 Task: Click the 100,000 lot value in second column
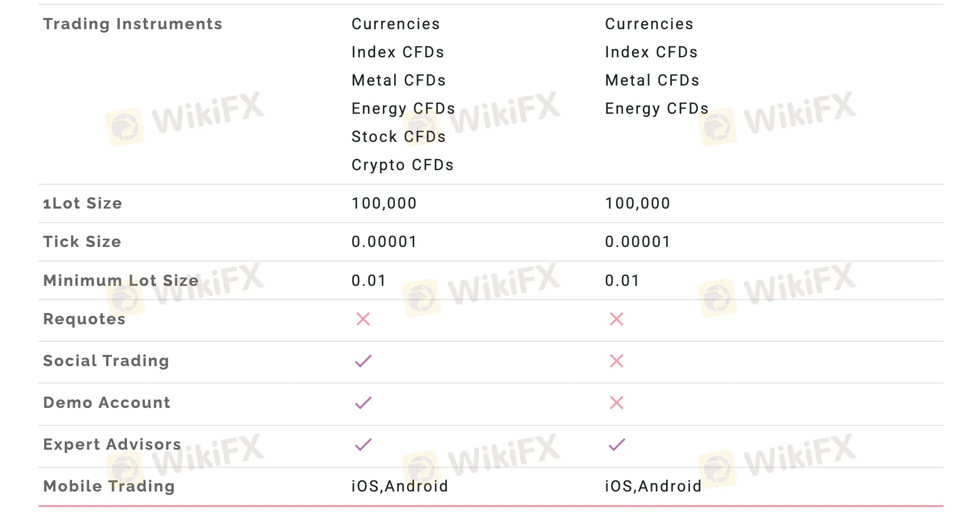coord(637,203)
